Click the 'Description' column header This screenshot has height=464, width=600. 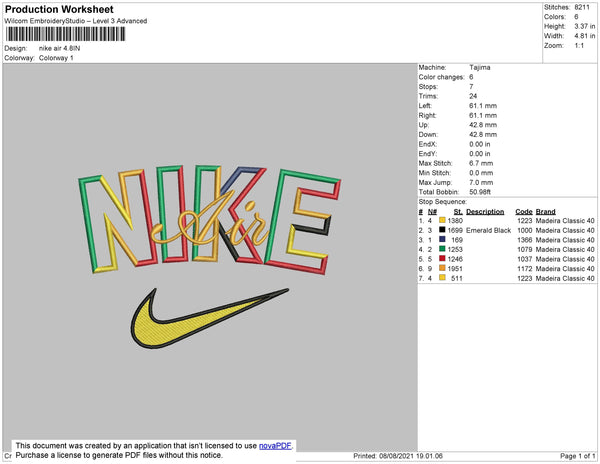[485, 212]
